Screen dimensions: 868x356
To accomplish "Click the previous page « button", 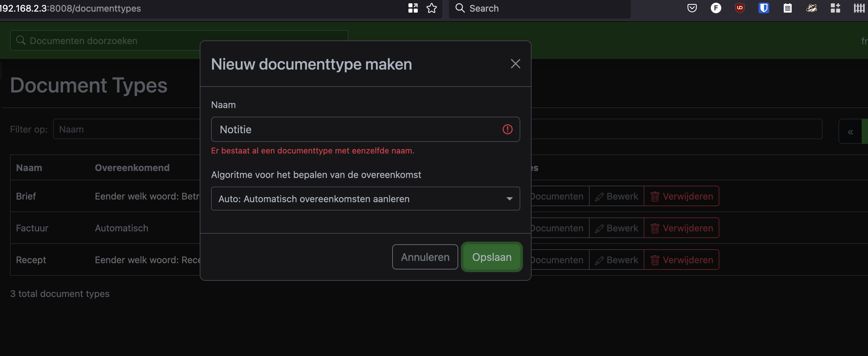I will point(850,132).
